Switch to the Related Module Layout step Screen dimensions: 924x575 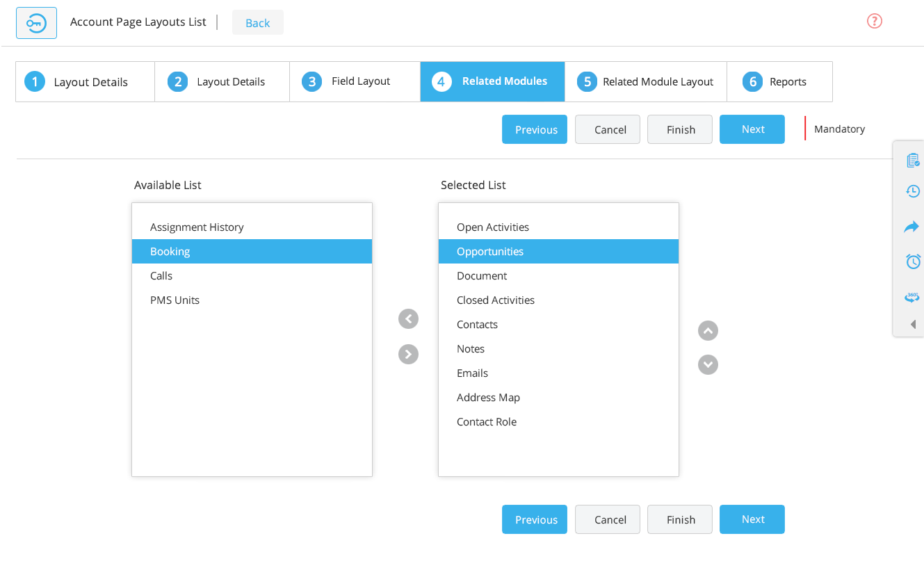645,81
